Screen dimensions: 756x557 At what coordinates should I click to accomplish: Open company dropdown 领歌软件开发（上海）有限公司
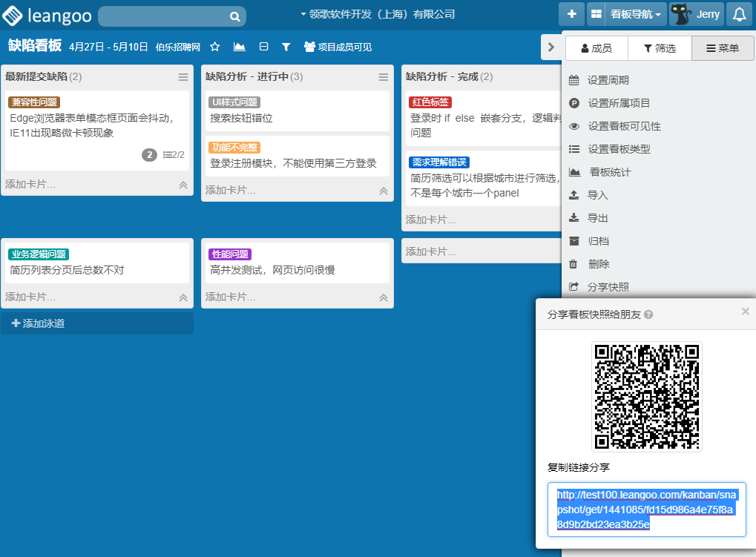coord(377,14)
